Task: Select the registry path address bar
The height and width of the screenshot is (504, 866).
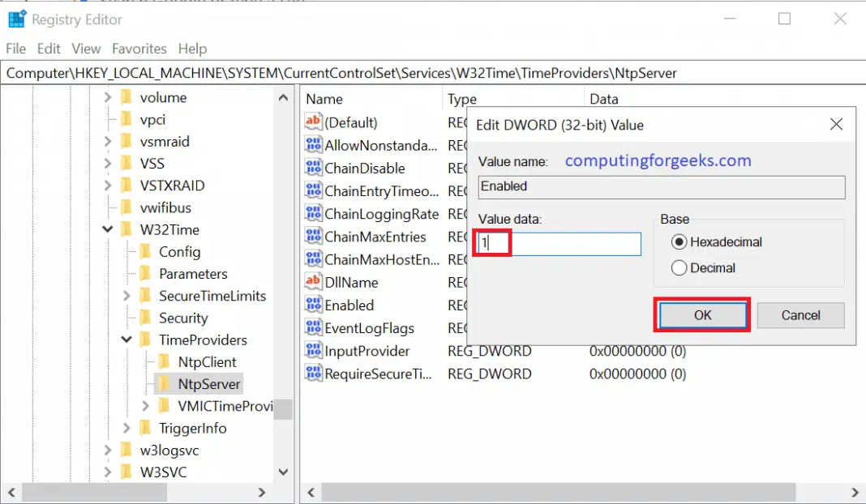Action: click(x=324, y=73)
